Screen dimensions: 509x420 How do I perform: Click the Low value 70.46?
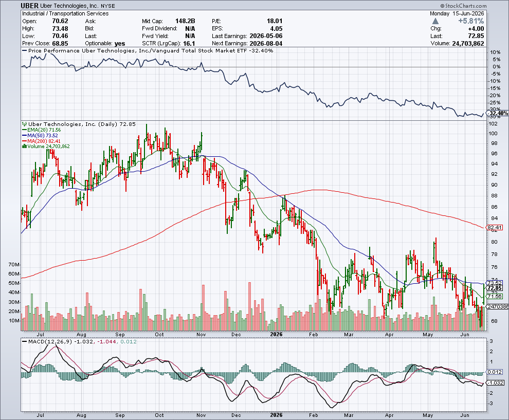tap(60, 36)
